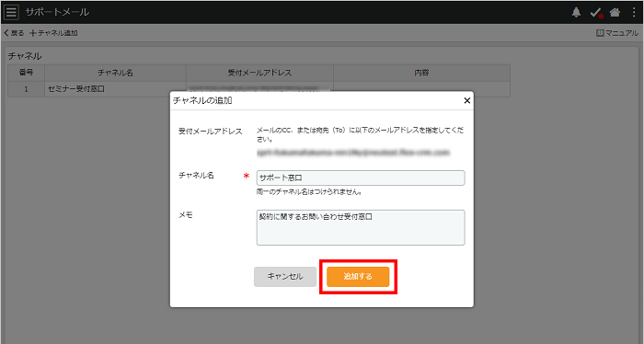644x344 pixels.
Task: Open notifications bell icon
Action: [x=576, y=12]
